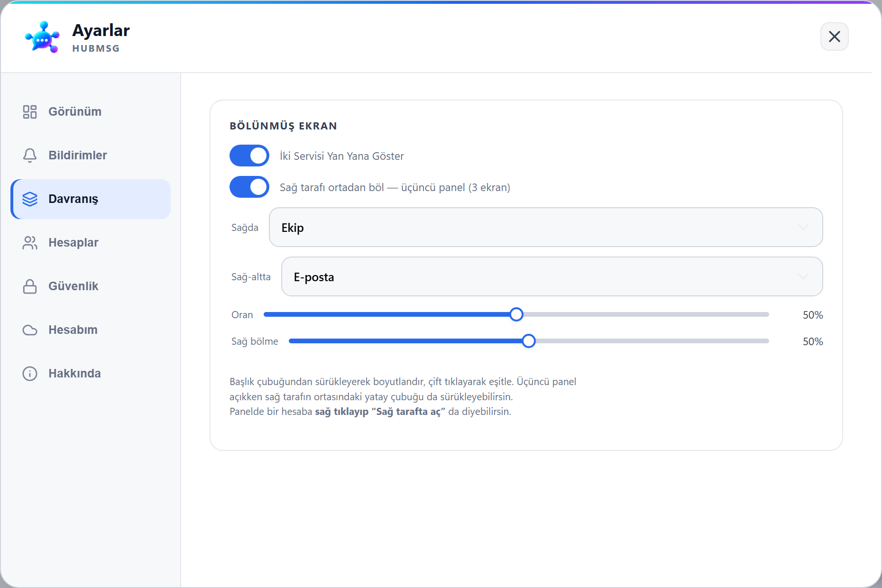Go to the Hesaplar section
This screenshot has height=588, width=882.
[91, 243]
